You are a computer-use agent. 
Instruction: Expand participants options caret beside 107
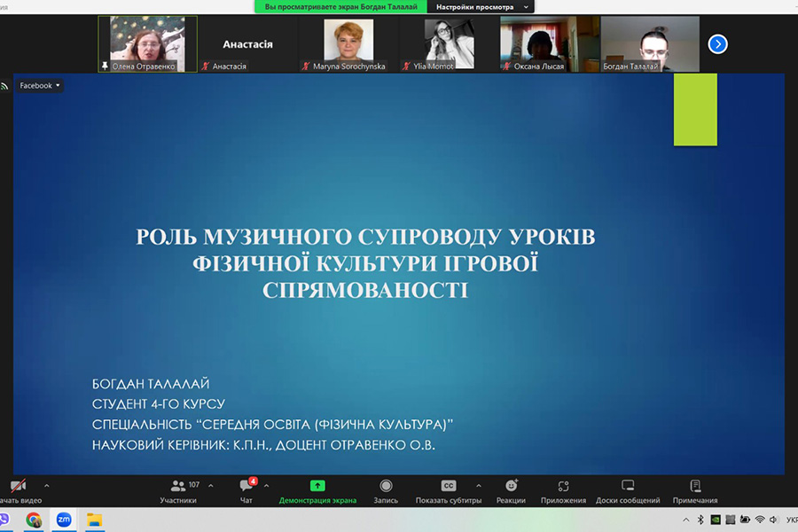click(211, 486)
